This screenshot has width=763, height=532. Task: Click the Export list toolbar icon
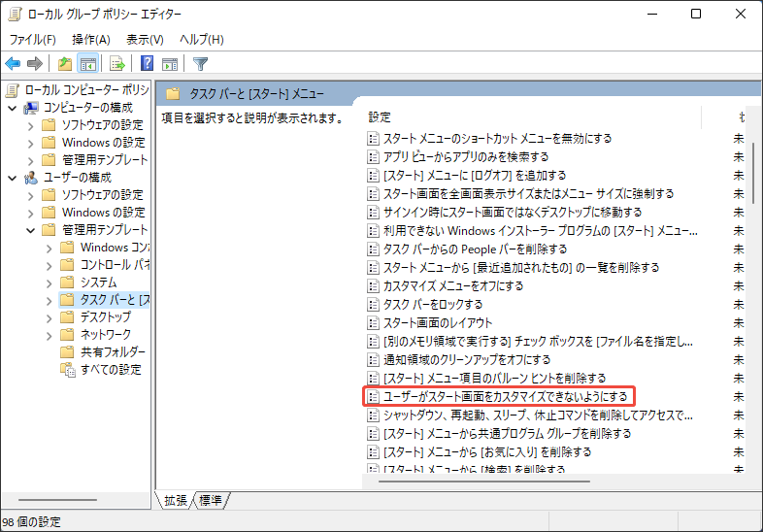(x=117, y=63)
